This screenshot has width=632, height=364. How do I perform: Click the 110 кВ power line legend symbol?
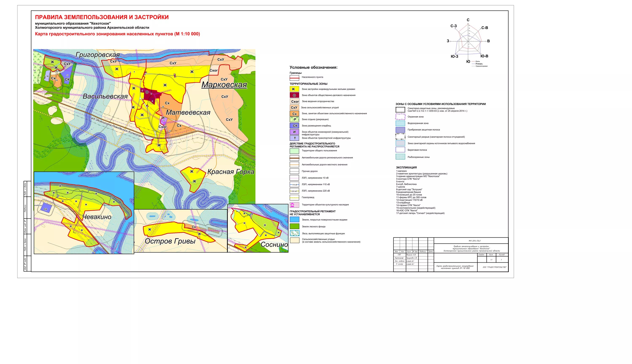tap(294, 185)
